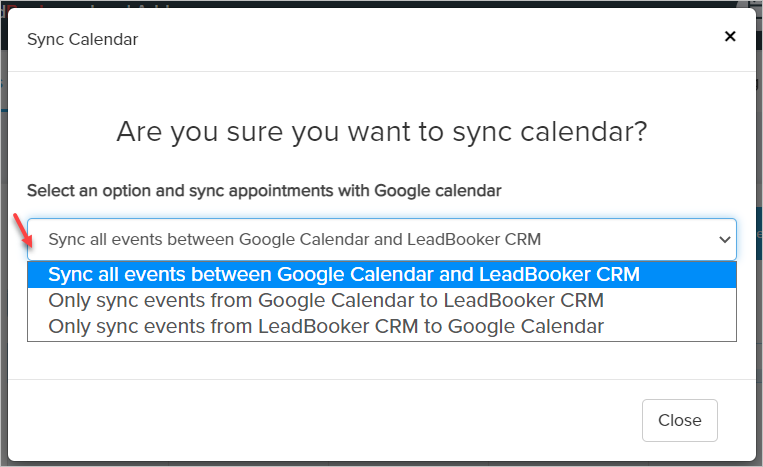This screenshot has height=467, width=763.
Task: Close the Sync Calendar dialog with X
Action: (x=730, y=37)
